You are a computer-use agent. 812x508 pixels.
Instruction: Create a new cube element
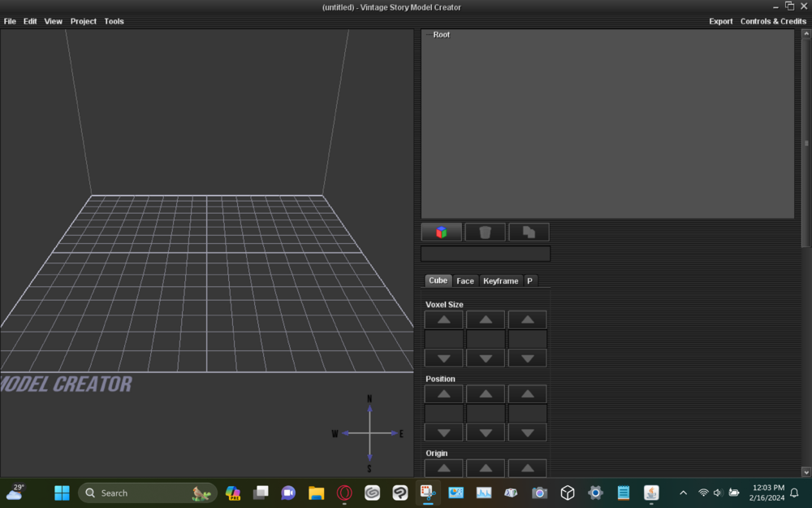[441, 232]
